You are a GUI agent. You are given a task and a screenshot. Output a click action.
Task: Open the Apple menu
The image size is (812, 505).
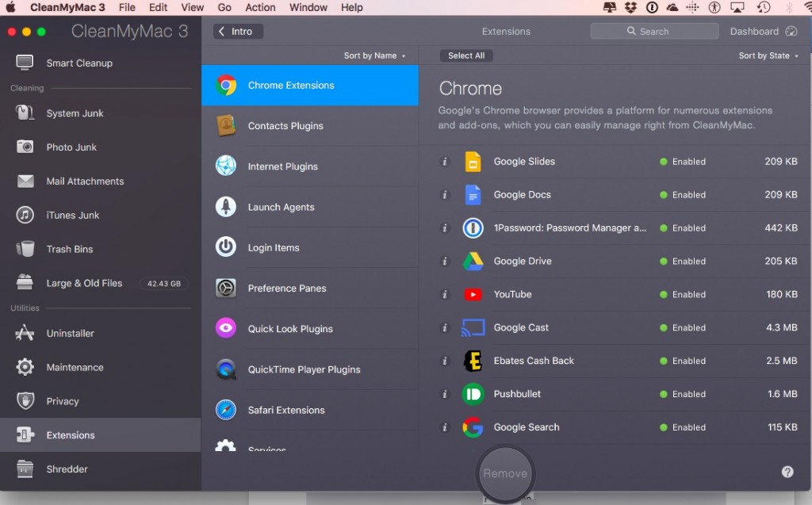click(10, 7)
